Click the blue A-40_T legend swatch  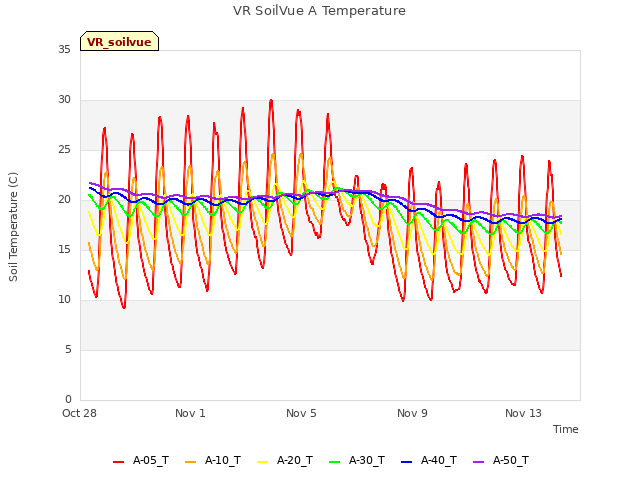[407, 462]
